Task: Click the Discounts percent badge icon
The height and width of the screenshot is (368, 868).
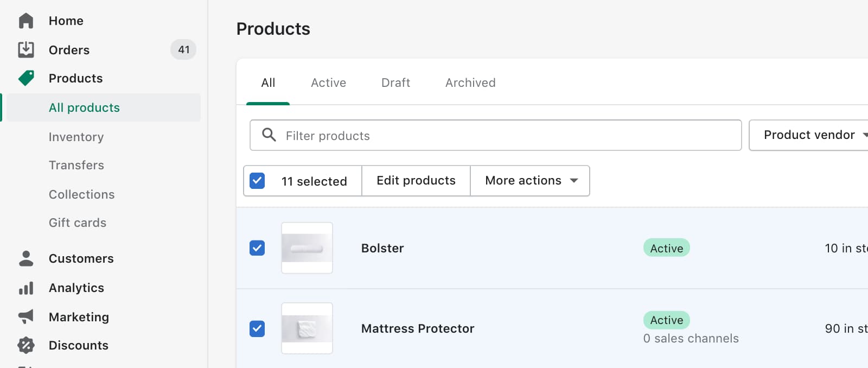Action: 26,345
